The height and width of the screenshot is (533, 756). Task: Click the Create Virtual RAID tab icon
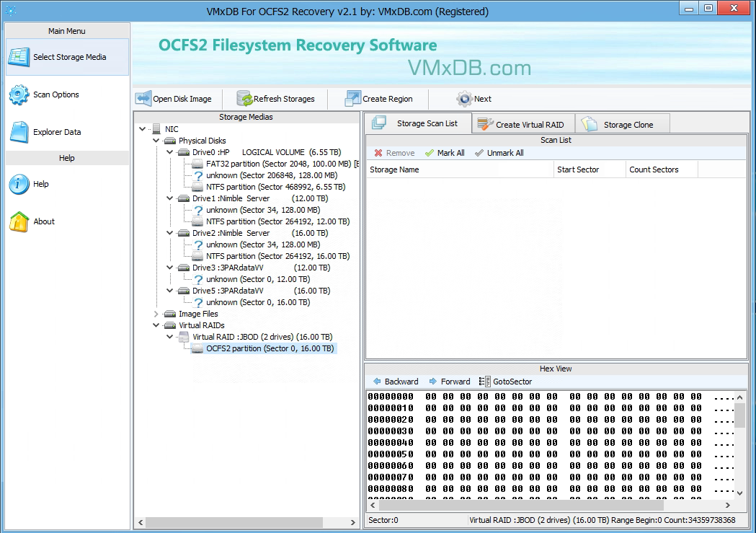485,124
